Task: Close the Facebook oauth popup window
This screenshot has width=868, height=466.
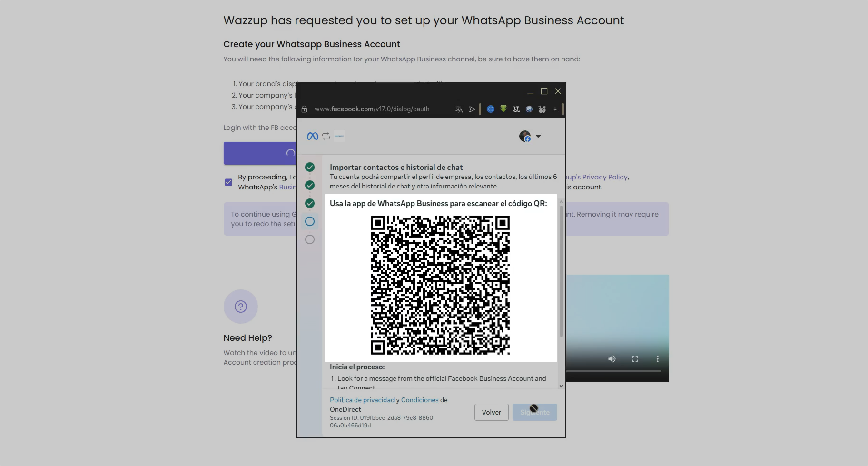Action: coord(558,91)
